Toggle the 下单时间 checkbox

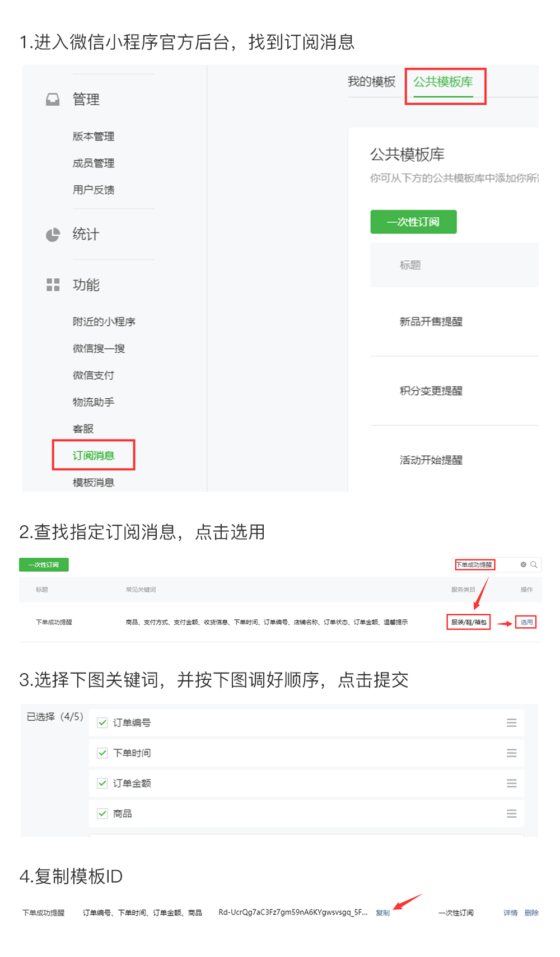pos(102,753)
